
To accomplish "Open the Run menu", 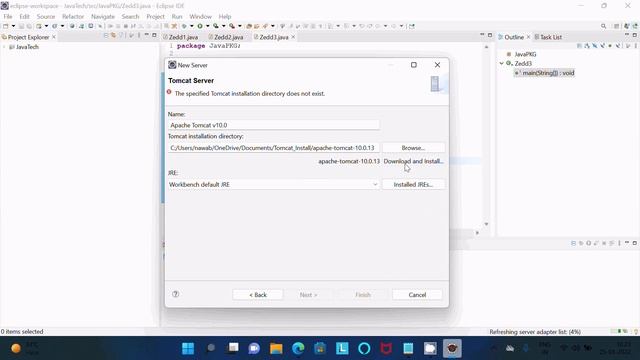I will pyautogui.click(x=177, y=16).
